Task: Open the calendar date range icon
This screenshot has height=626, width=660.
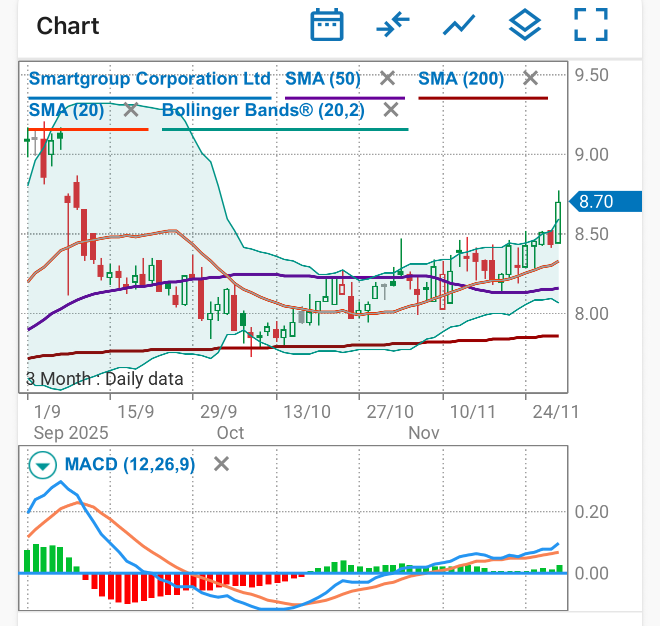Action: coord(327,25)
